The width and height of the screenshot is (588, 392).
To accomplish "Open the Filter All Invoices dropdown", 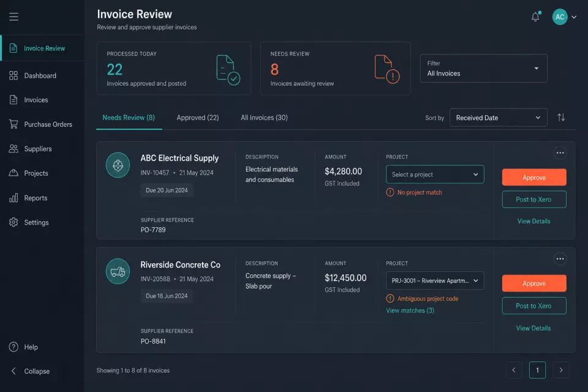I will (483, 68).
